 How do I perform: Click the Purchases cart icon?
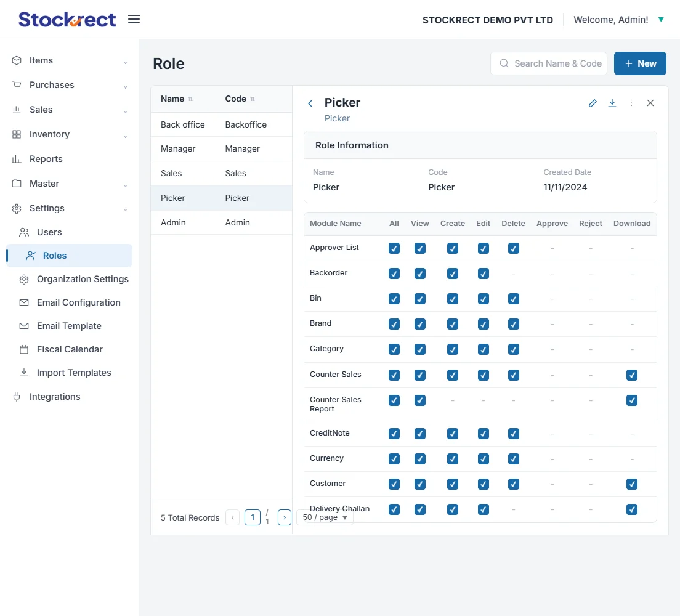(x=17, y=84)
